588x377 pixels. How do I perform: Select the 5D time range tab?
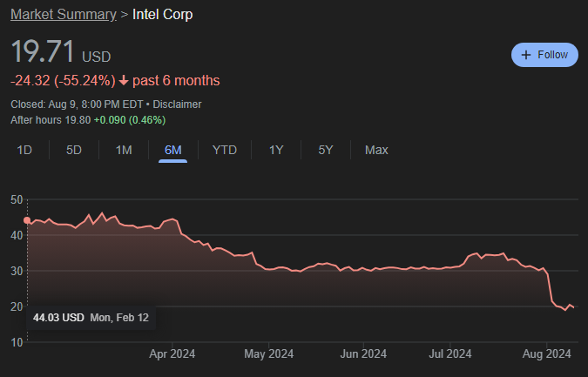click(74, 150)
